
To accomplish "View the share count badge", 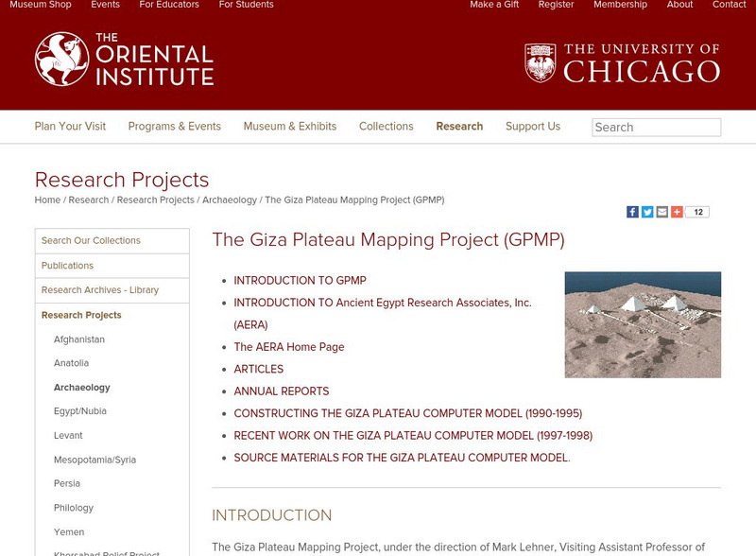I will [x=696, y=212].
